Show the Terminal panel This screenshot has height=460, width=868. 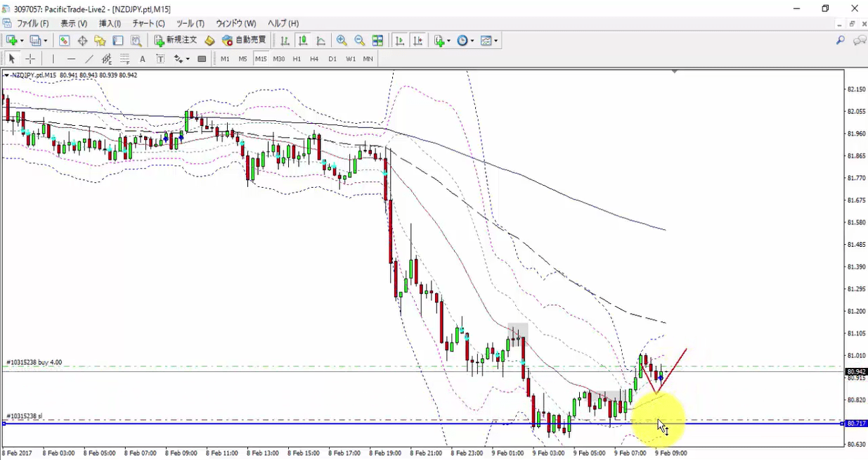118,41
